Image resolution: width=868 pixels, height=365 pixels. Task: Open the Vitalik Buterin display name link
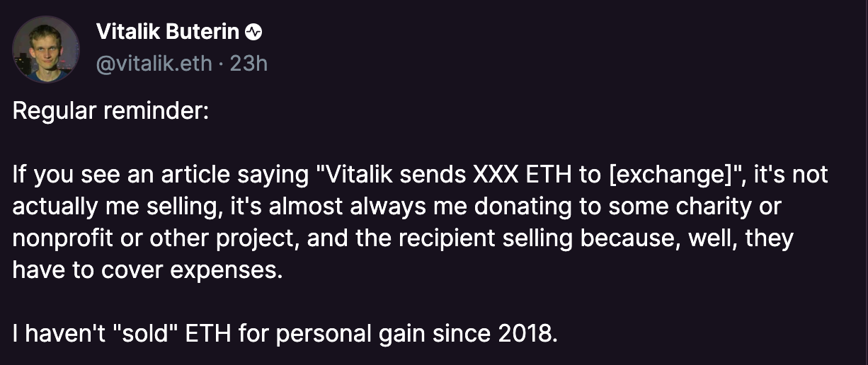(168, 32)
